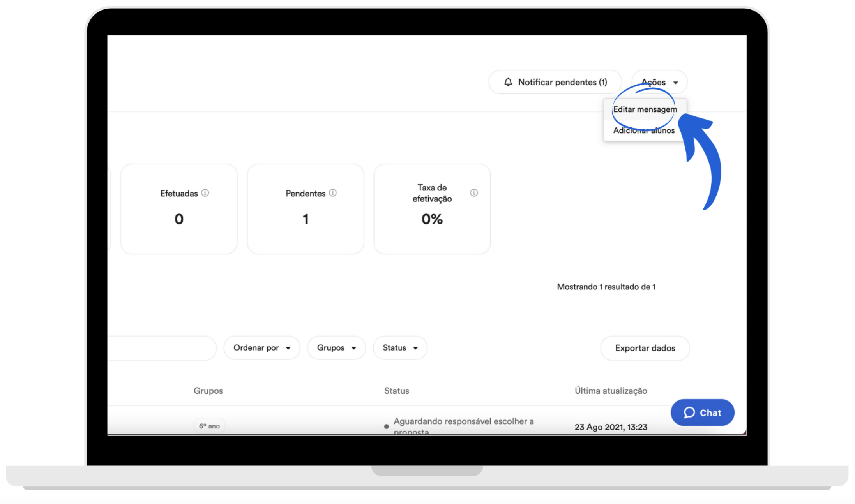Click the 23 Ago 2021, 13:23 date
This screenshot has height=504, width=855.
click(611, 427)
